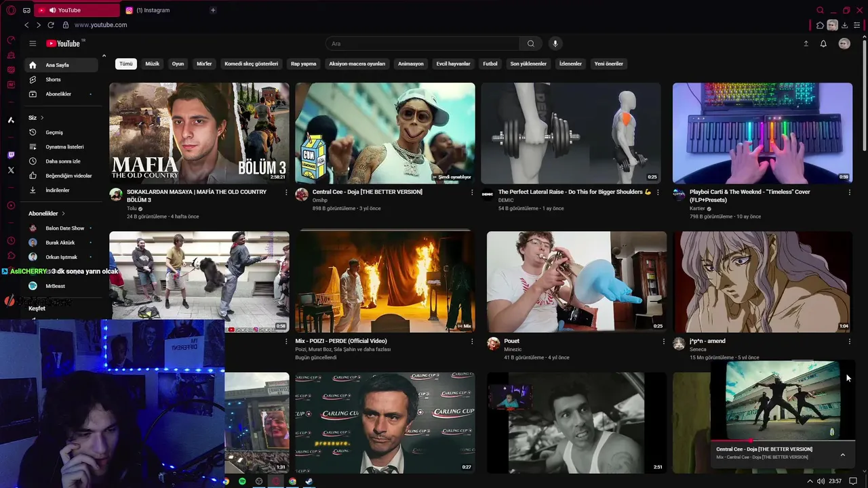Open options for the Pouet video
Image resolution: width=868 pixels, height=488 pixels.
click(x=664, y=341)
